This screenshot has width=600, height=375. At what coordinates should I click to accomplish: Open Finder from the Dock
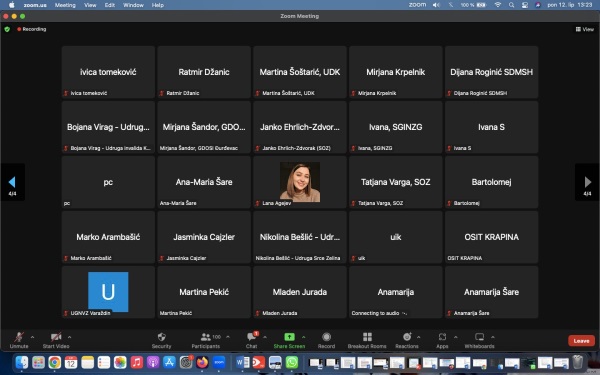(x=21, y=362)
